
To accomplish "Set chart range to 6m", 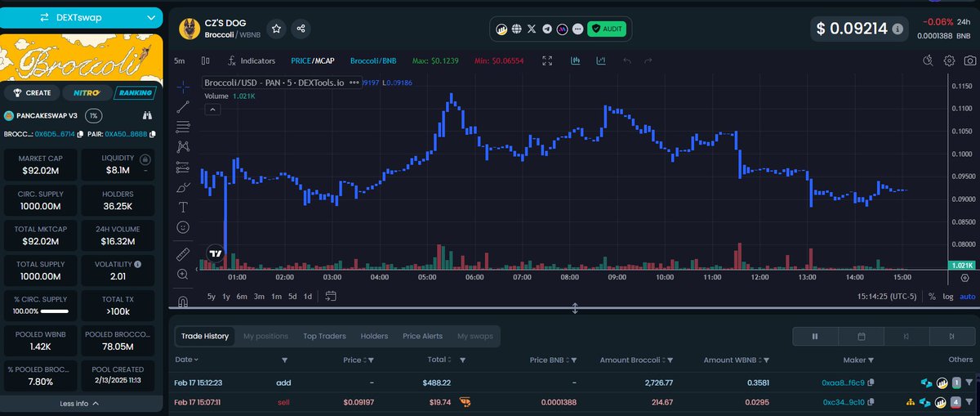I will click(x=242, y=296).
